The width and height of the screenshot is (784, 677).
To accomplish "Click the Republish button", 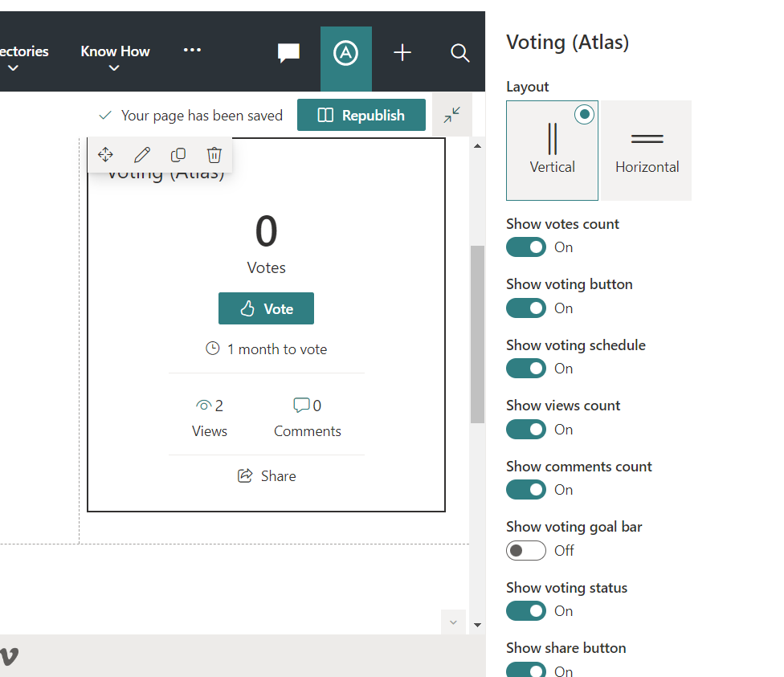I will [x=361, y=115].
